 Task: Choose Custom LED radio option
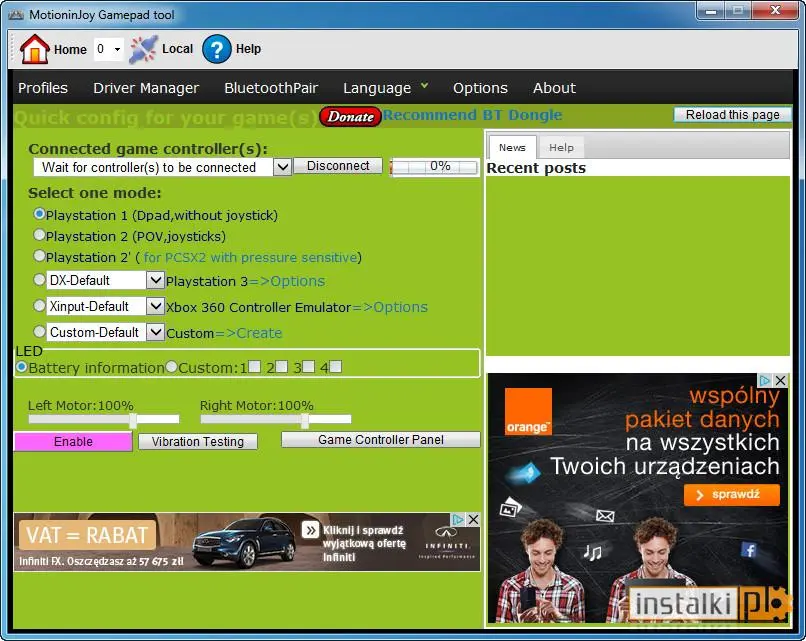(171, 367)
